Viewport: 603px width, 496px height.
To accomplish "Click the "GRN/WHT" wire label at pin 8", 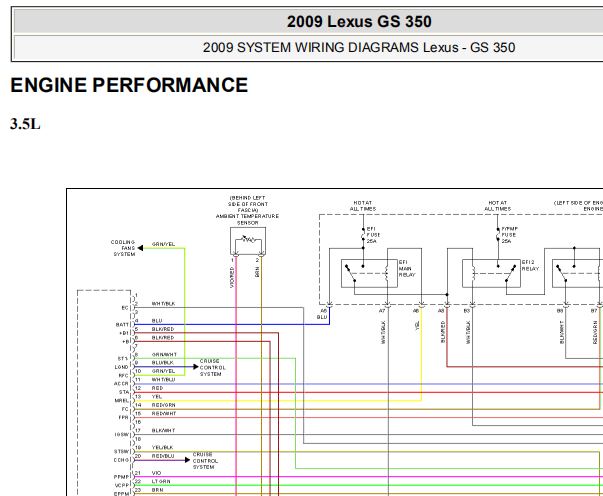I will tap(164, 355).
